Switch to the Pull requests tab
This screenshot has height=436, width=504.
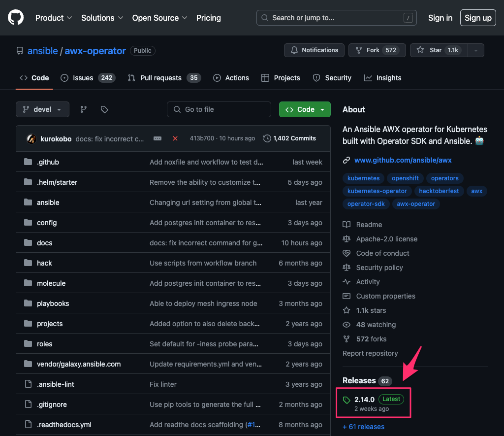click(164, 78)
